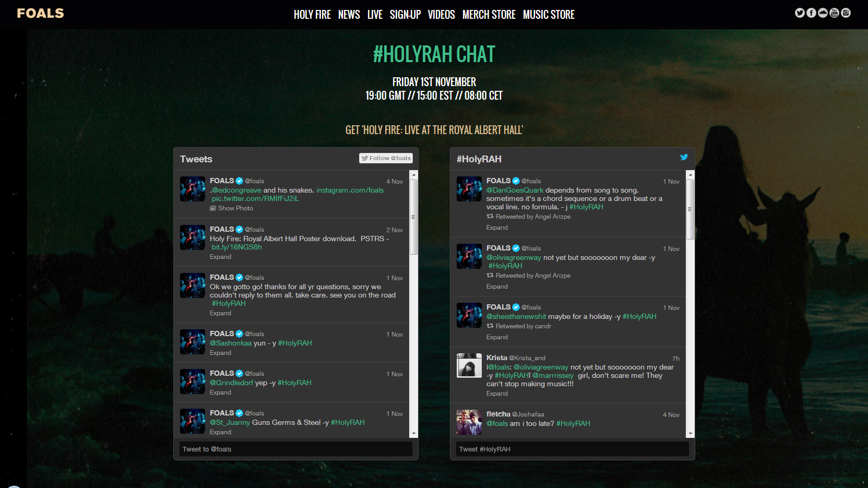
Task: Open the Twitter icon in the site header
Action: tap(800, 13)
